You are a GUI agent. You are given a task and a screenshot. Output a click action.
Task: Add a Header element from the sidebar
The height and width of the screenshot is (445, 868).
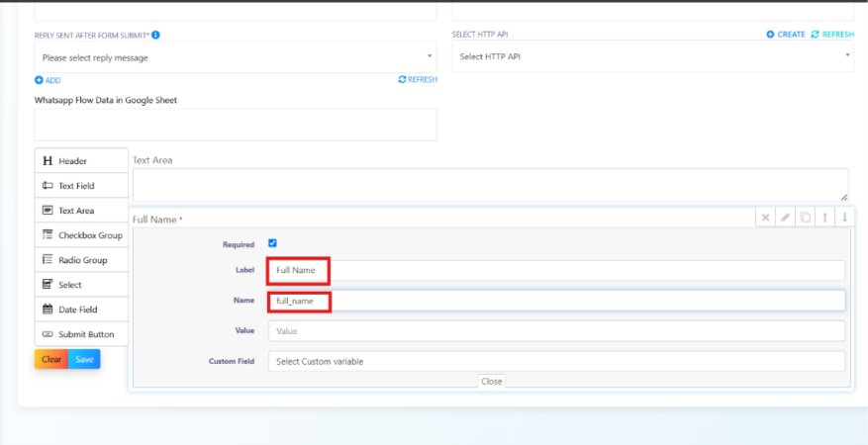coord(81,161)
